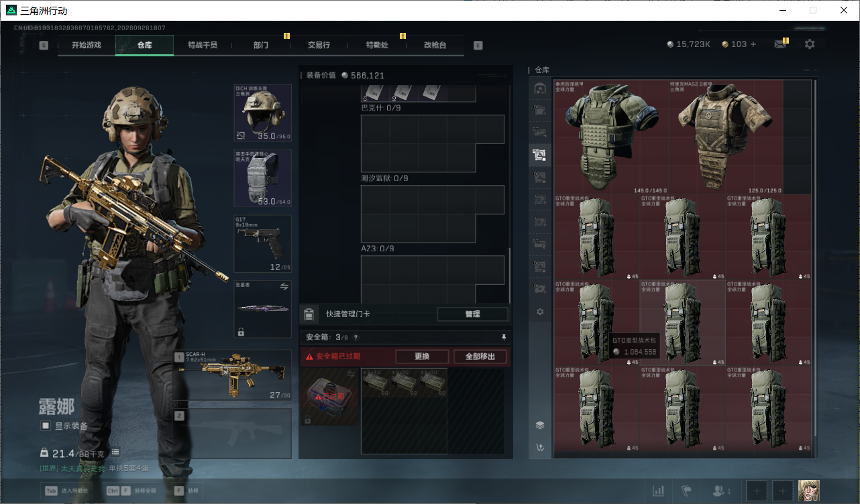Select the body armor slot showing 53.0
This screenshot has height=504, width=860.
click(262, 178)
